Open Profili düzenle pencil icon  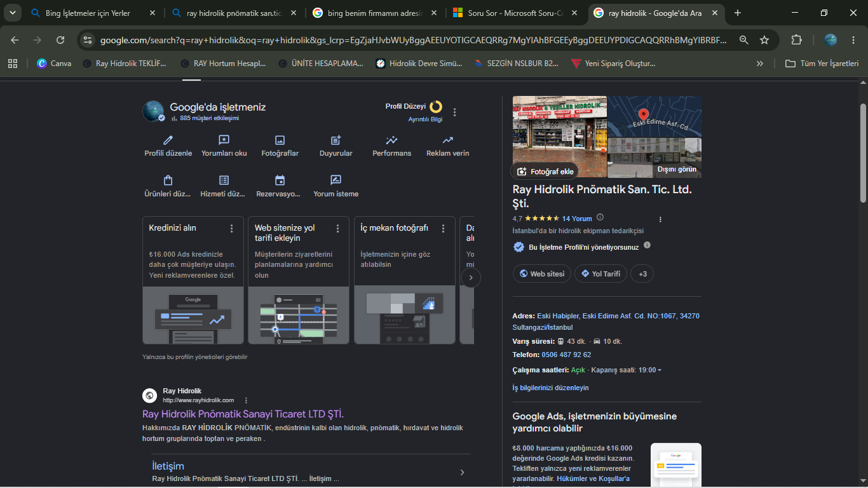pos(168,140)
